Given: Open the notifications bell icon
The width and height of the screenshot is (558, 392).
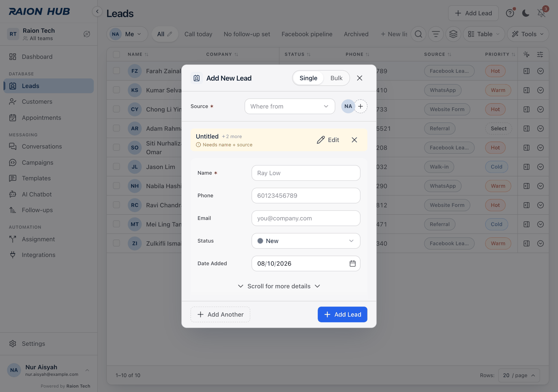Looking at the screenshot, I should (541, 13).
